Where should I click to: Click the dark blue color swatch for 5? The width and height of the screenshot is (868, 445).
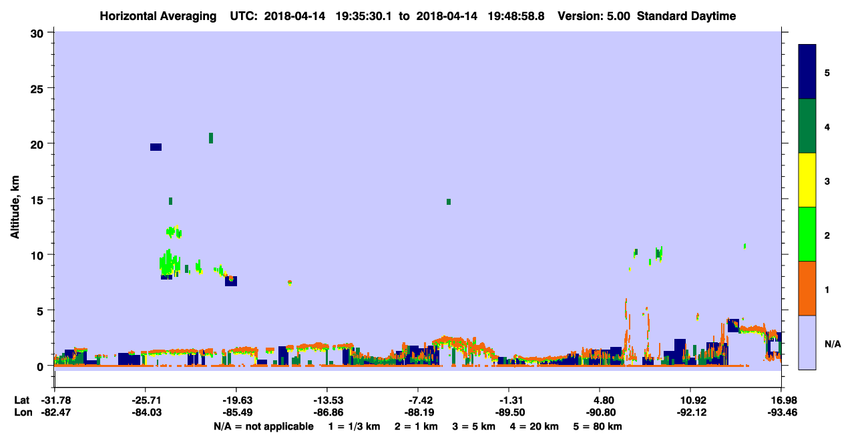tap(807, 72)
